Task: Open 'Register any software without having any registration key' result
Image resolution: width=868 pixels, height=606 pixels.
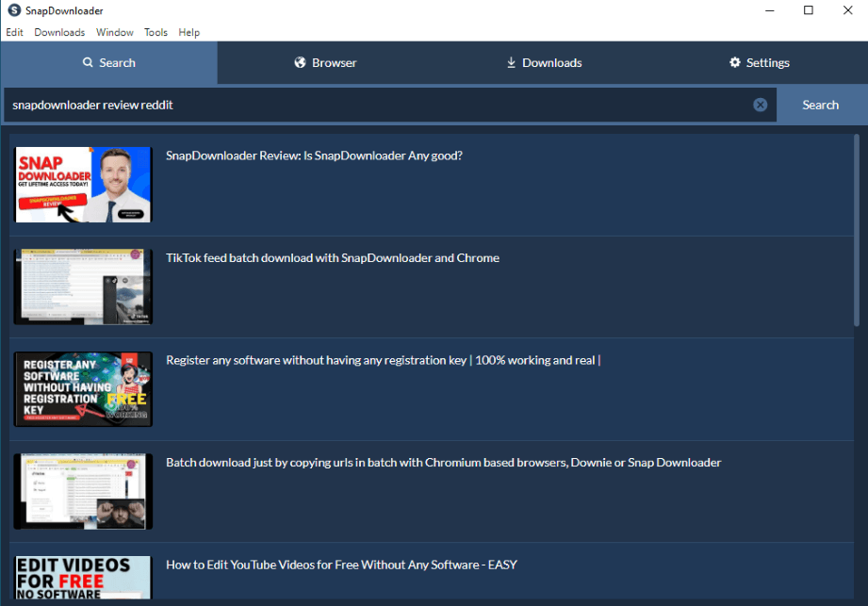Action: (383, 360)
